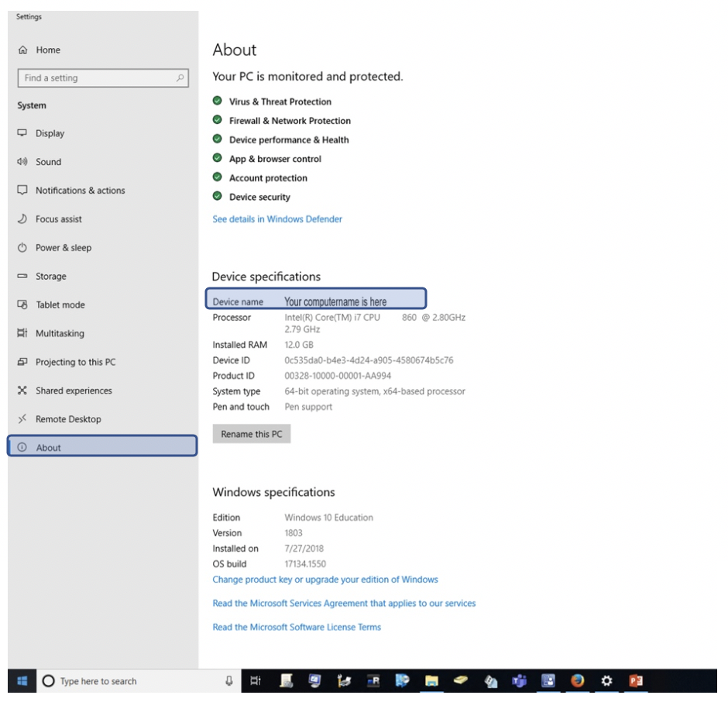Open See details in Windows Defender link
This screenshot has height=702, width=728.
click(x=277, y=219)
